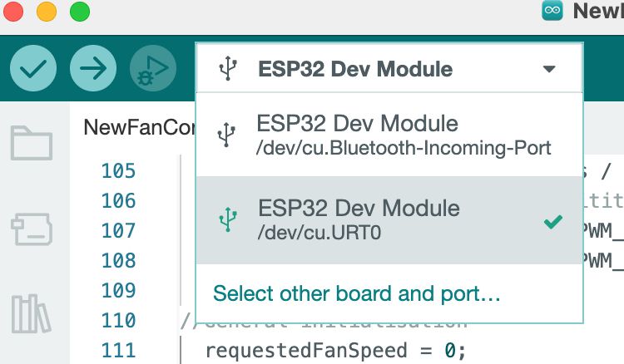Viewport: 624px width, 364px height.
Task: Click the Upload arrow button
Action: tap(93, 68)
